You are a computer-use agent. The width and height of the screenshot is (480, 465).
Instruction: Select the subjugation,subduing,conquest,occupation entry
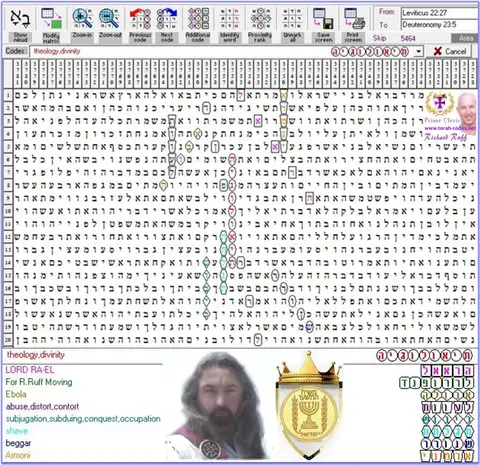(x=83, y=419)
